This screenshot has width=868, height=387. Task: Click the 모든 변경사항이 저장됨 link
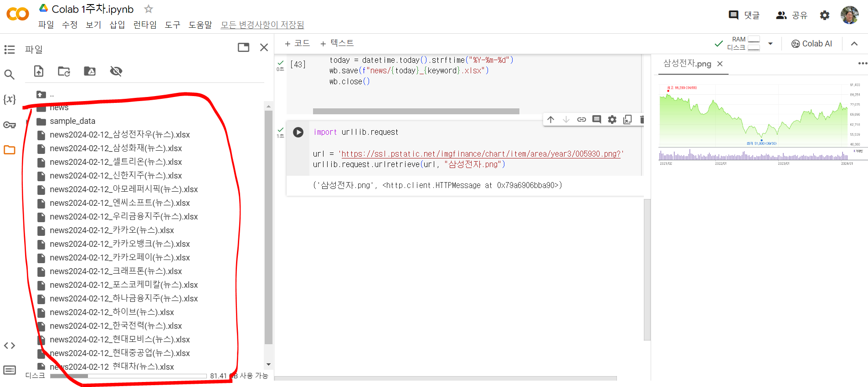click(262, 25)
